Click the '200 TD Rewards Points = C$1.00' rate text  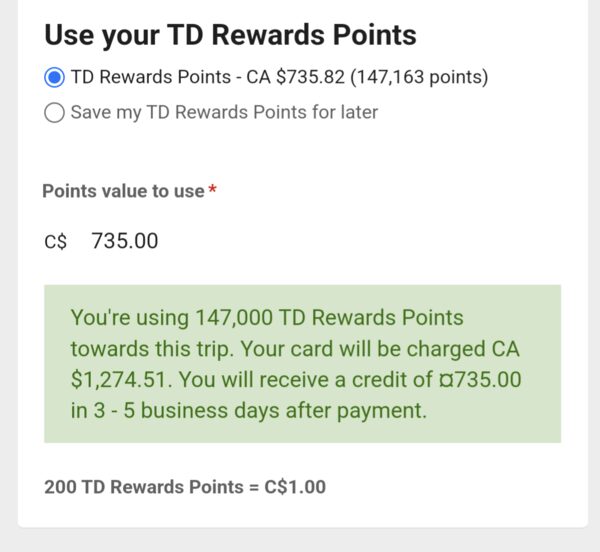tap(185, 488)
